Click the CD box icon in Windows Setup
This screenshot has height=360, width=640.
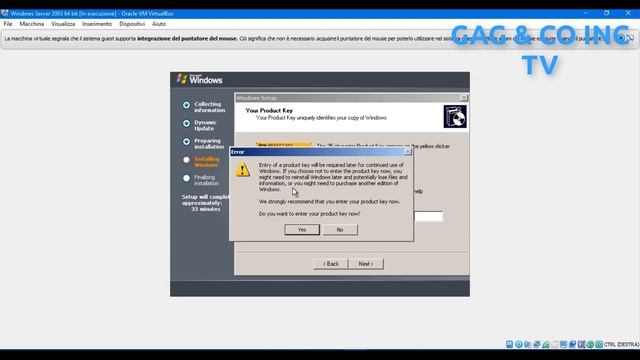455,116
